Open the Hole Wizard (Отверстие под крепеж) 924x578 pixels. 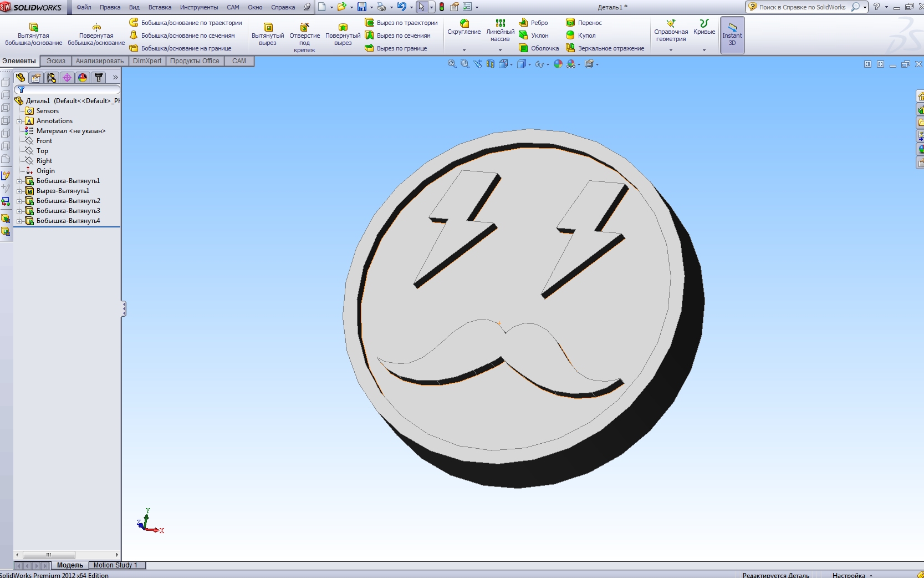(x=304, y=38)
